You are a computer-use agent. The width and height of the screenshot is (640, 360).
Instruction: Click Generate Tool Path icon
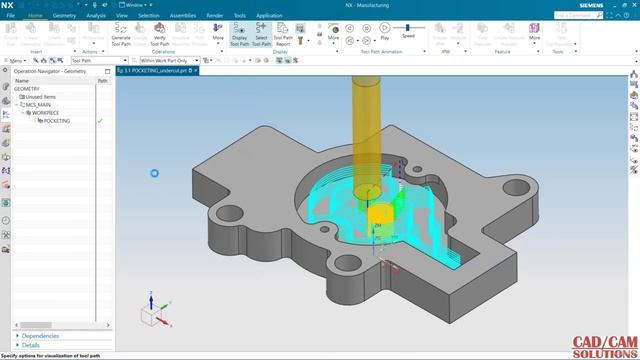121,34
